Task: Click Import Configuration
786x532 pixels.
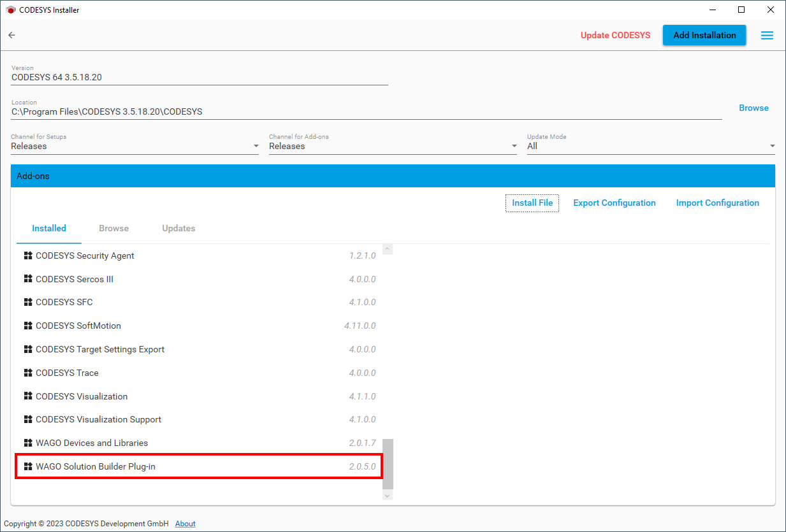Action: 718,203
